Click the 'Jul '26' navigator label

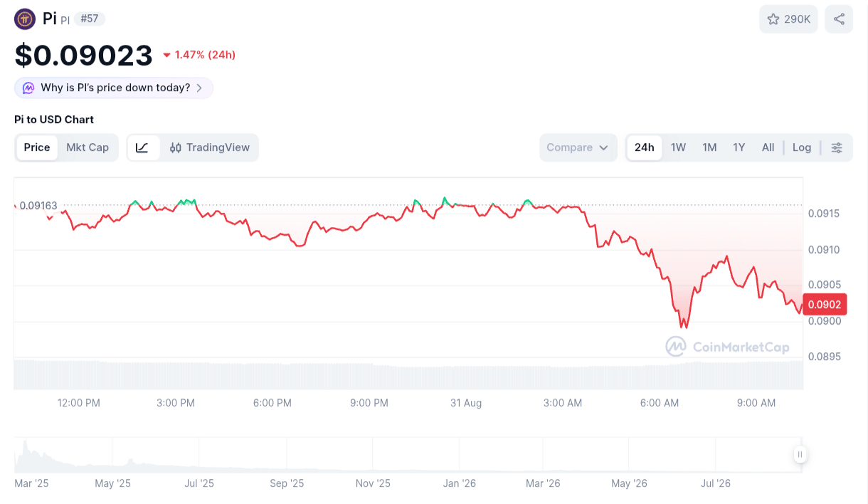(x=716, y=483)
